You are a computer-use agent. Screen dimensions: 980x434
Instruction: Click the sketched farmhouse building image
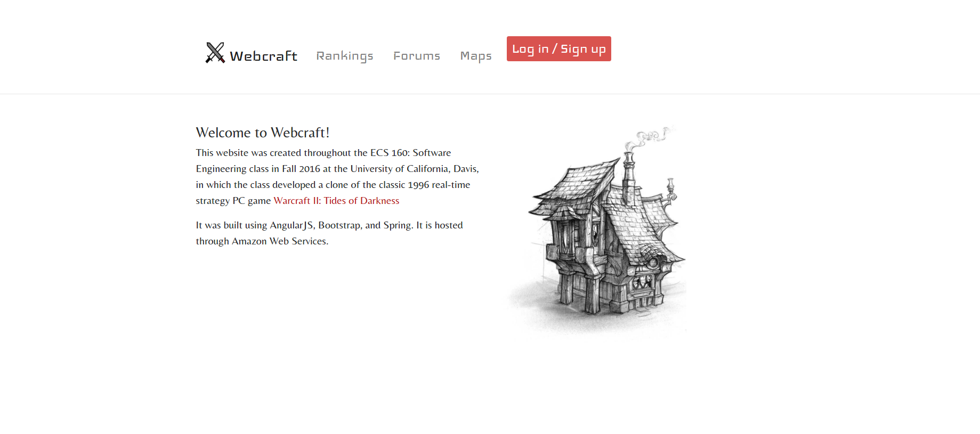pos(596,231)
